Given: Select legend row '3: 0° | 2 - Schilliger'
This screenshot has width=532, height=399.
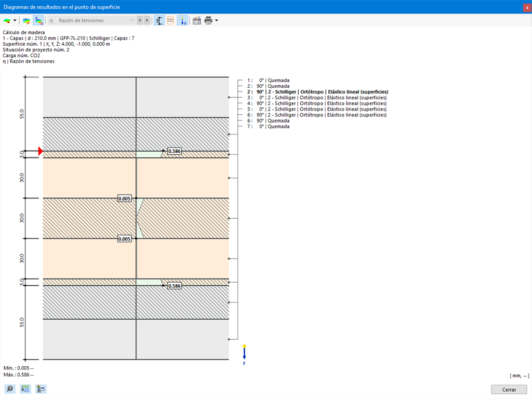Looking at the screenshot, I should pos(317,98).
